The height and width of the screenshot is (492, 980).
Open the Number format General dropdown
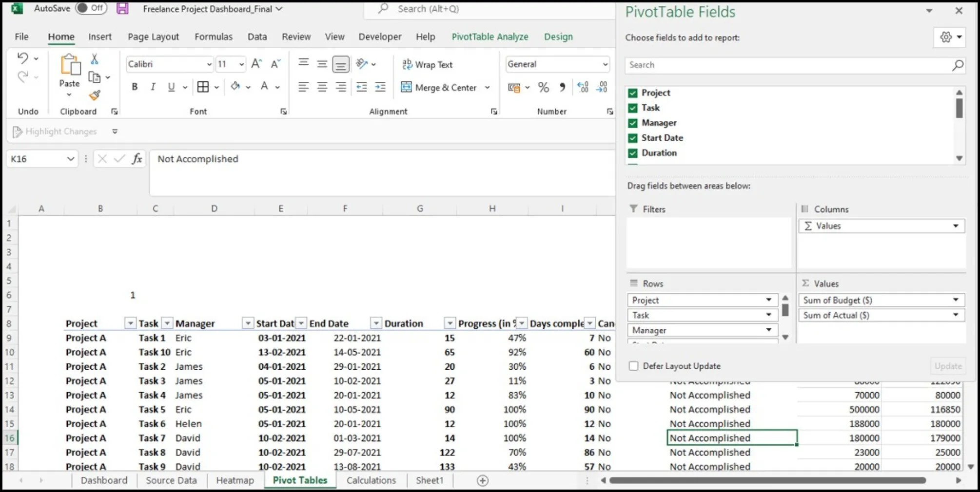(x=605, y=64)
